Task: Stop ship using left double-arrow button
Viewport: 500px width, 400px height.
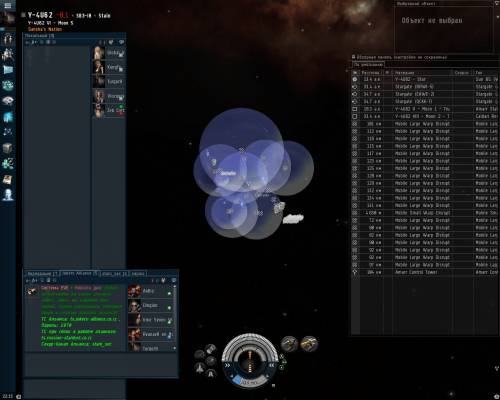Action: point(227,365)
